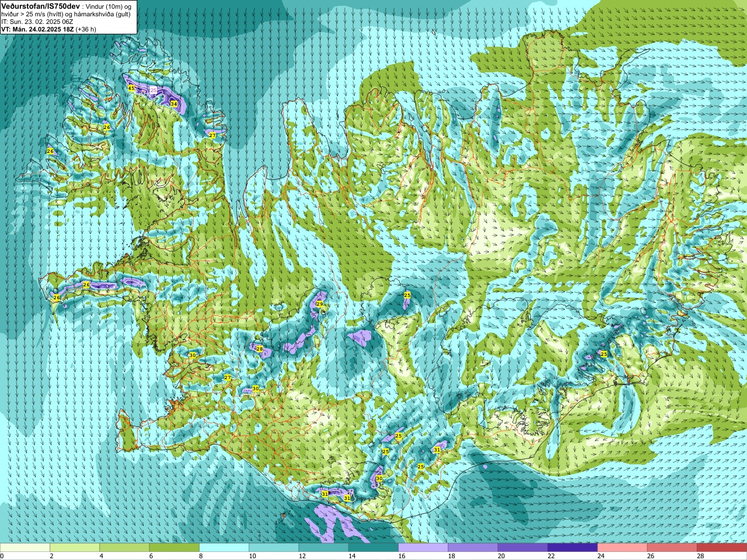Select the 14–16 m/s dark teal legend band
747x560 pixels.
tap(373, 548)
